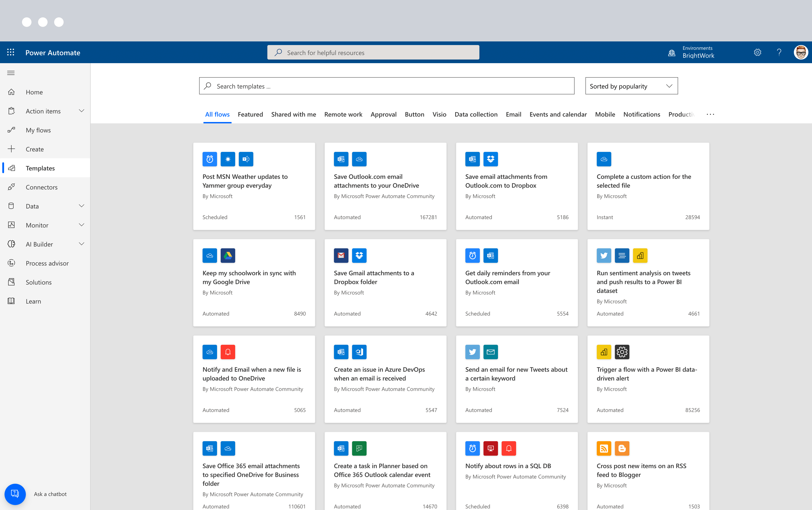Screen dimensions: 812x510
Task: Select the Mobile category tab
Action: [x=605, y=114]
